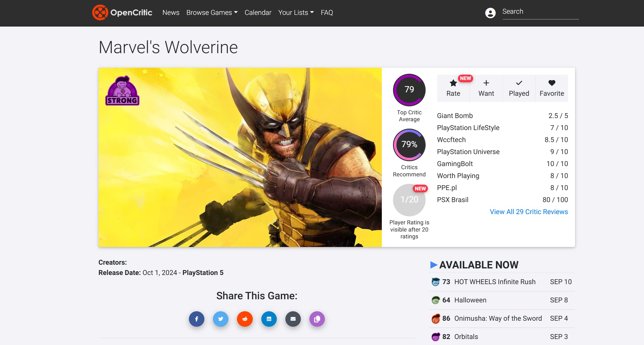
Task: Click the Strong rating badge on the cover
Action: pos(123,91)
